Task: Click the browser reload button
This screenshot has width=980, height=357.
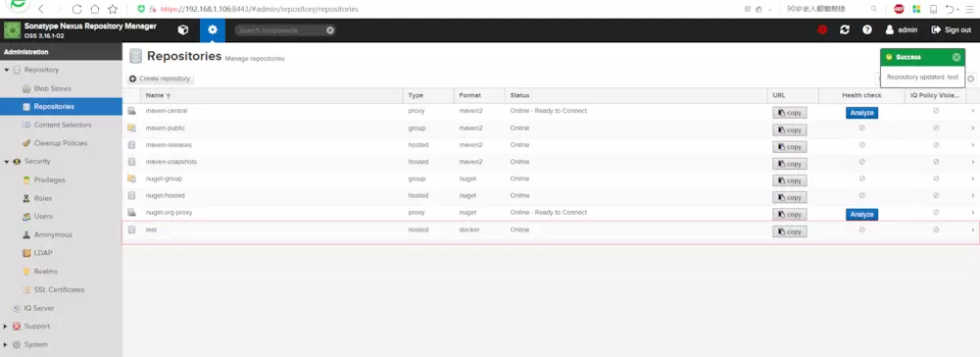Action: [76, 10]
